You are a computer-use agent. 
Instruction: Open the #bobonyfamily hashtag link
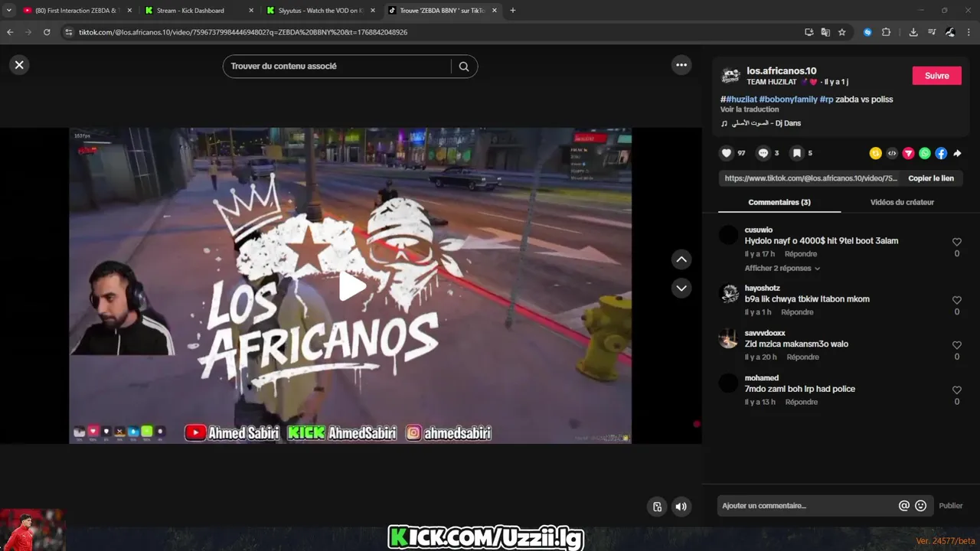coord(789,99)
